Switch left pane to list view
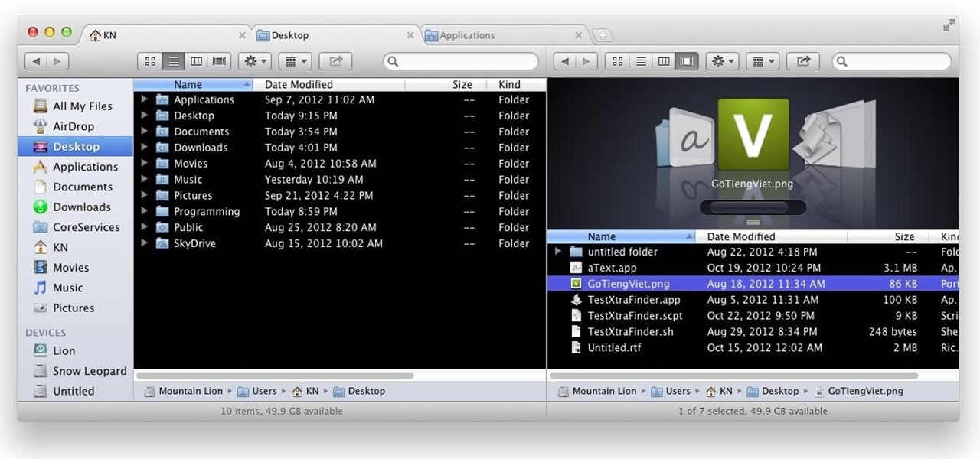 point(173,61)
